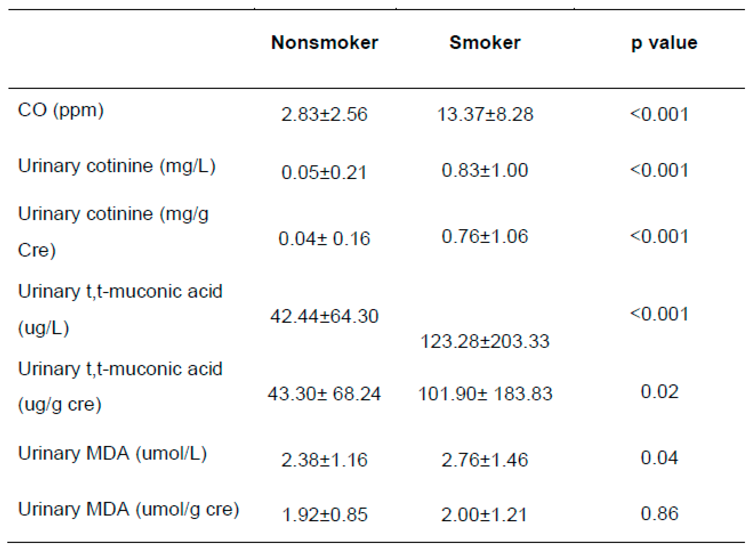The width and height of the screenshot is (756, 551).
Task: Select the nonsmoker cotinine value 0.05±0.21
Action: tap(324, 172)
